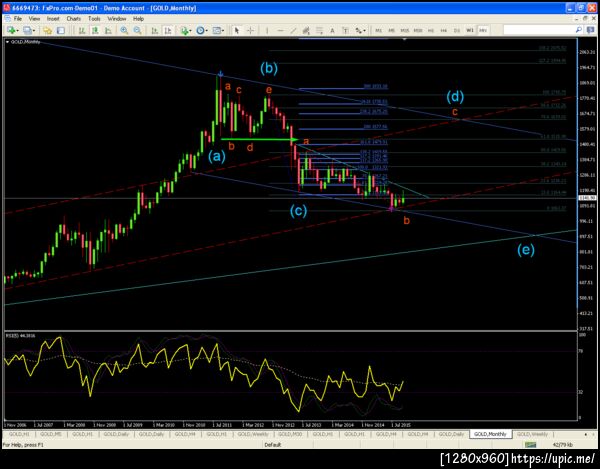Select the Text 'A' tool
This screenshot has width=600, height=469.
(332, 30)
